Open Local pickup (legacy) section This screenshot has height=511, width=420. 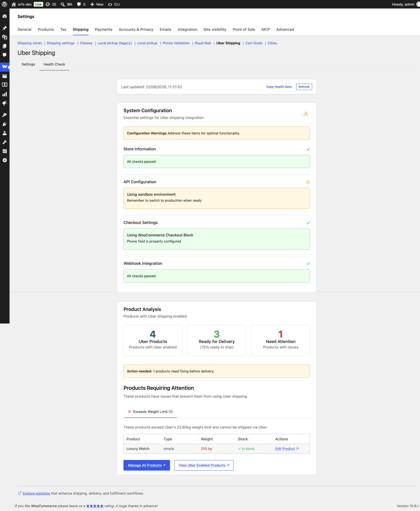tap(114, 43)
